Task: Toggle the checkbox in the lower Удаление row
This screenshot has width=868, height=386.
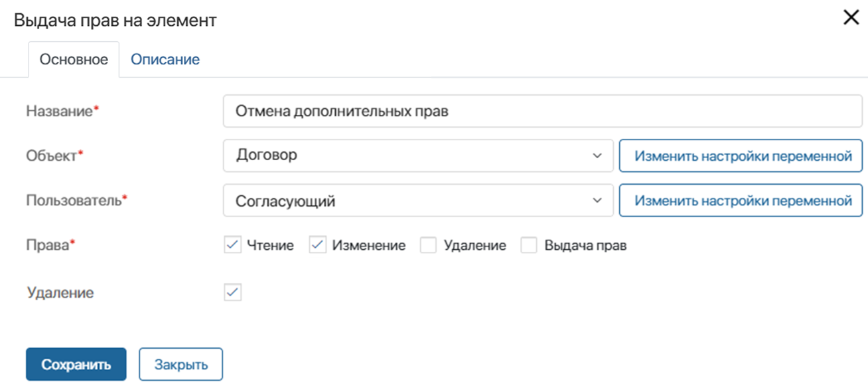Action: 232,292
